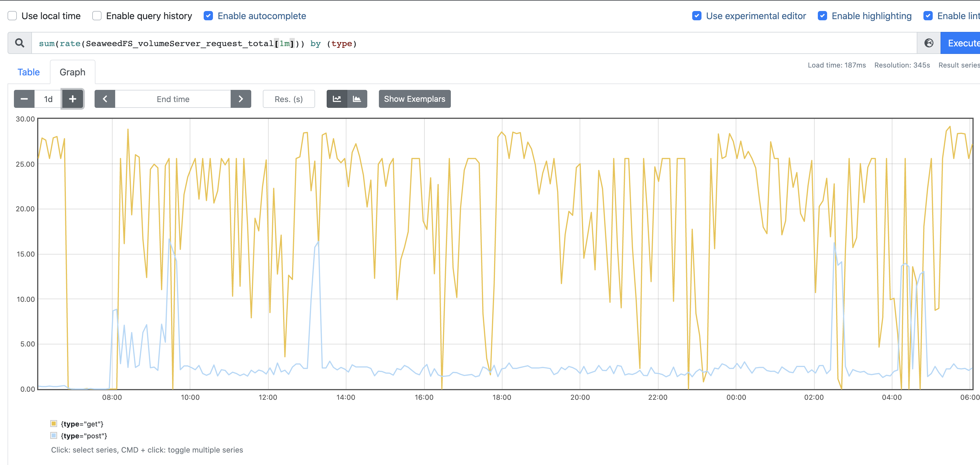
Task: Toggle Use local time checkbox
Action: (x=12, y=16)
